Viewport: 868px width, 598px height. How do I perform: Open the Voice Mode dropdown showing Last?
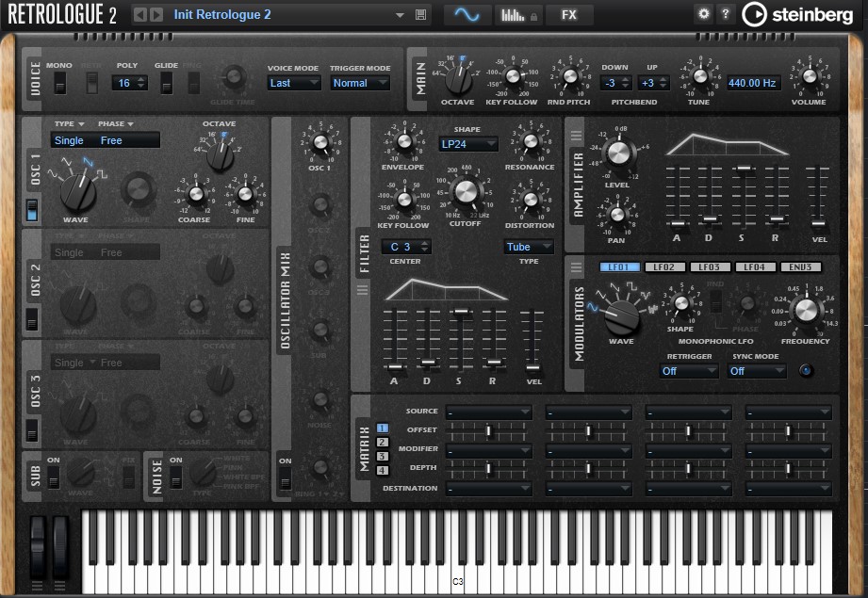(x=294, y=83)
